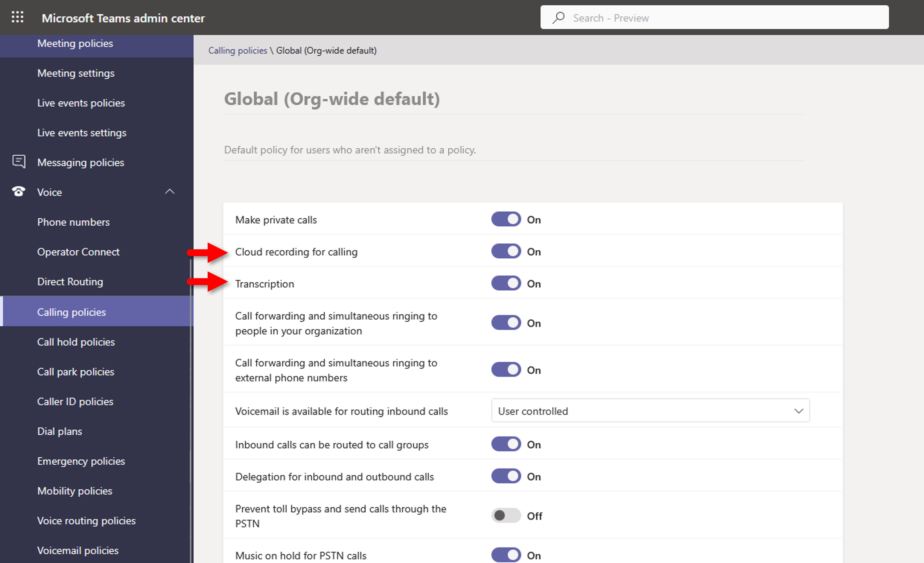This screenshot has height=563, width=924.
Task: Click Microsoft Teams admin center title
Action: [x=123, y=18]
